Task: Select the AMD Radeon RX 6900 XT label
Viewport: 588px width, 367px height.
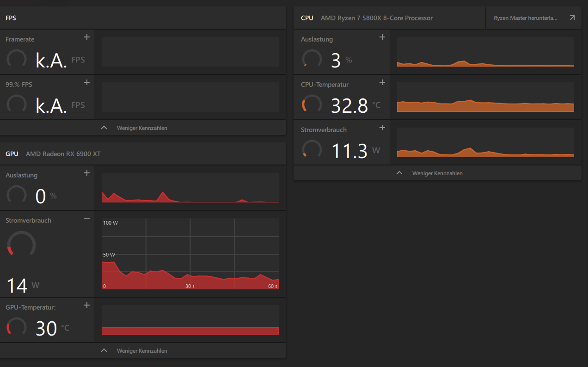Action: [63, 153]
